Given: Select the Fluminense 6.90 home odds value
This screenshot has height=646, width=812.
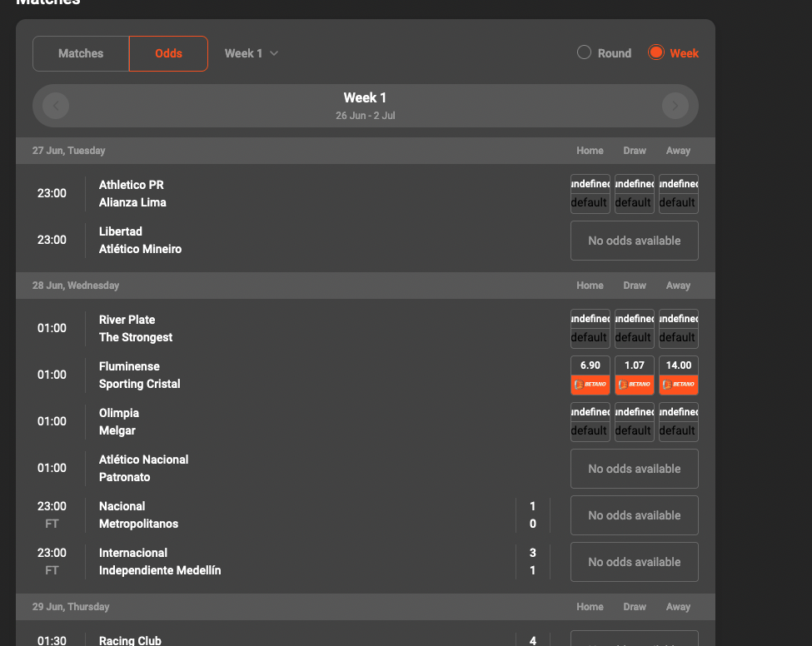Looking at the screenshot, I should click(590, 365).
